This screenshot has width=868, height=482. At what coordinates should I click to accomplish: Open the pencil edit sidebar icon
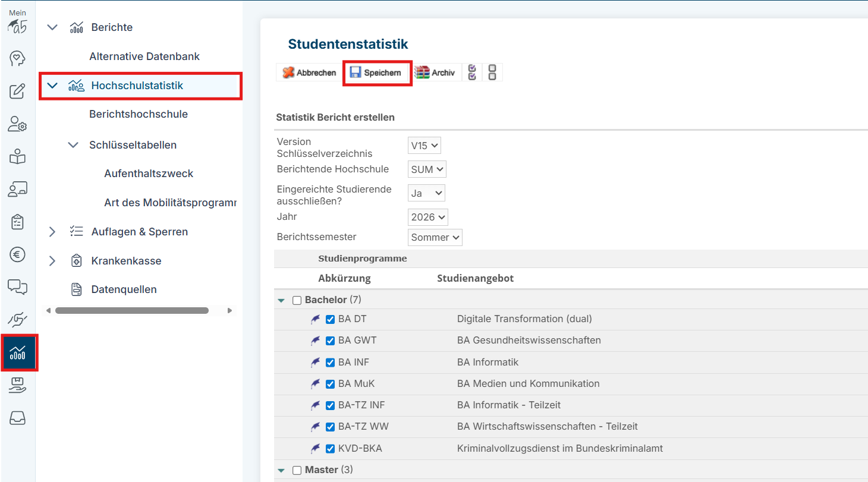pos(17,92)
